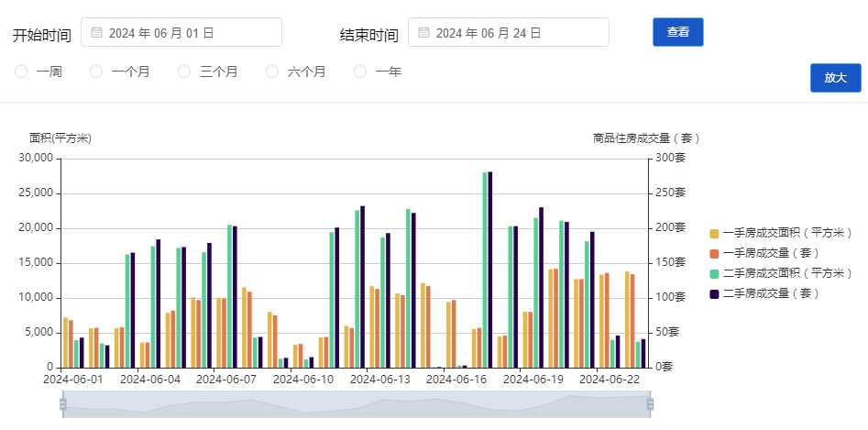Click the 2024-06-07 x-axis label
The image size is (868, 430).
(226, 380)
